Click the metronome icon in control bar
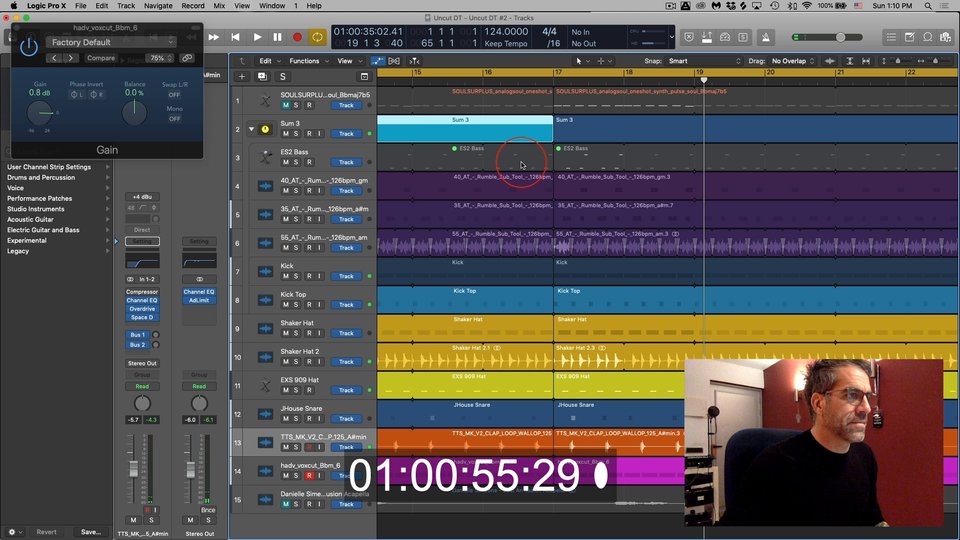The height and width of the screenshot is (540, 960). (x=765, y=37)
